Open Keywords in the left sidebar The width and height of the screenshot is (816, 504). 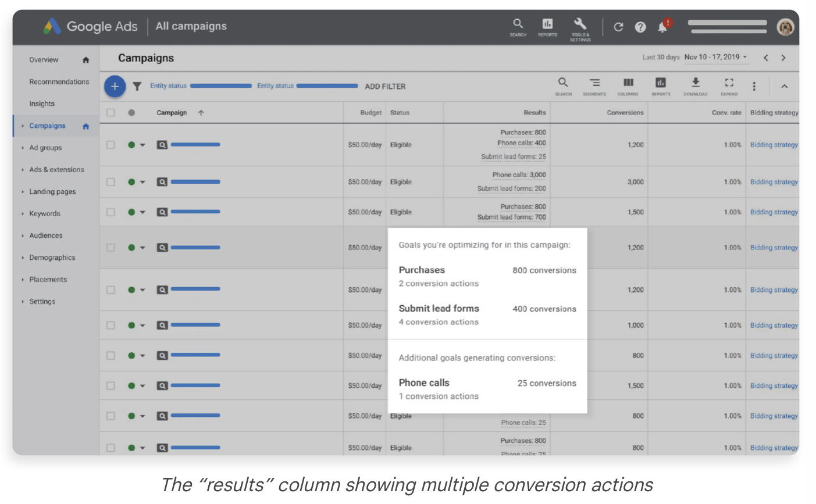45,213
